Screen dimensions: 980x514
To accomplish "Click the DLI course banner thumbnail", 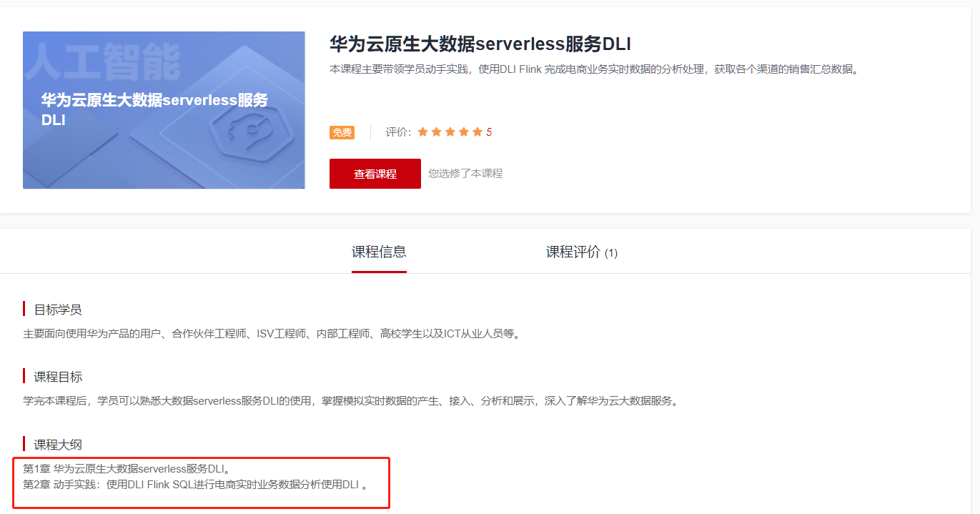I will [x=164, y=110].
